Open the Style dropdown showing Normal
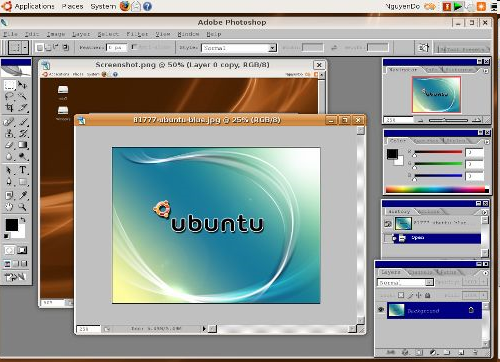 239,48
